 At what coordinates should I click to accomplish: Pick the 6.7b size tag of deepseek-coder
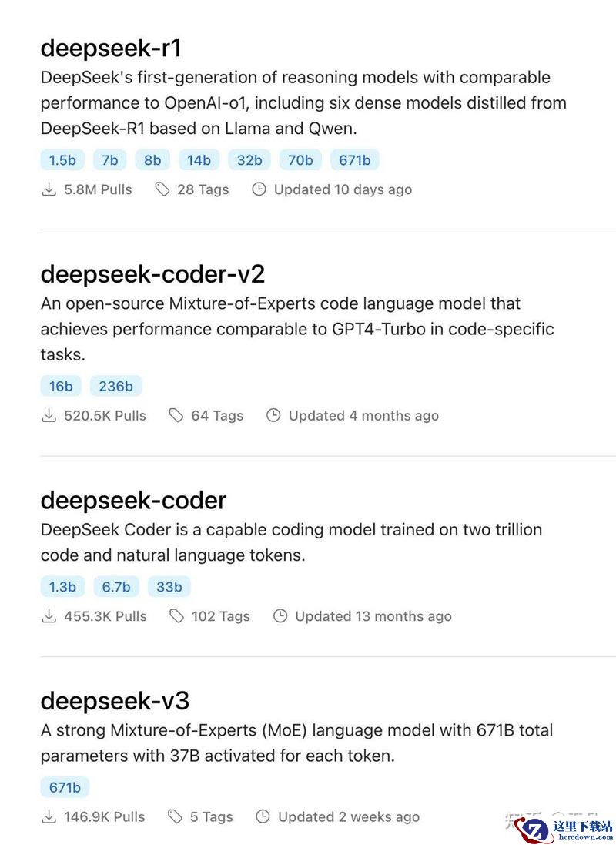coord(116,587)
